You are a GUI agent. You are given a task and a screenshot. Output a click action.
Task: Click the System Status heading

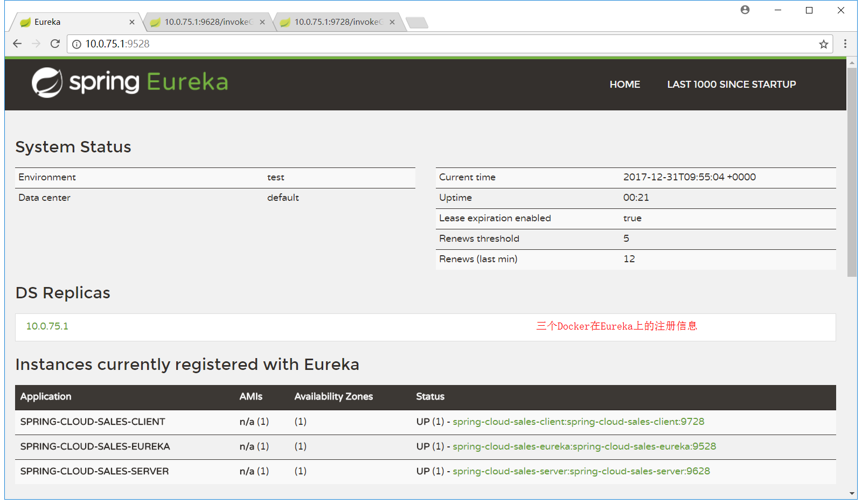pos(73,147)
